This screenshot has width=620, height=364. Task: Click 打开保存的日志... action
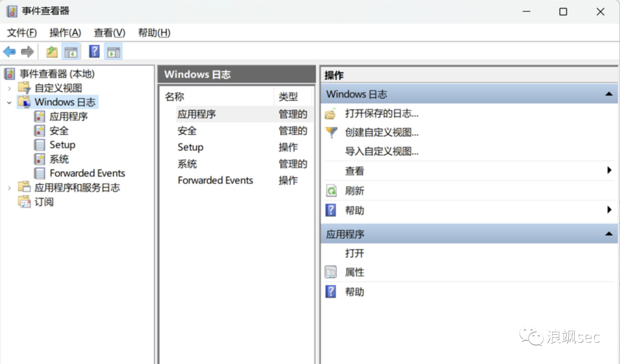tap(382, 114)
